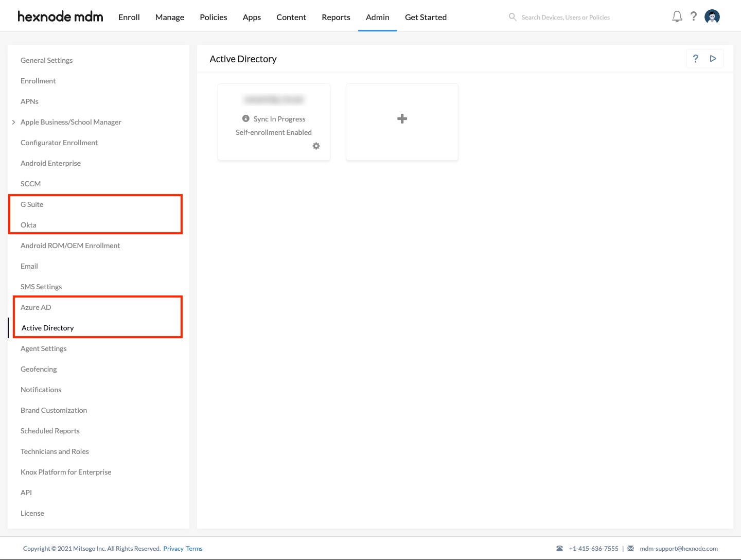Click the phone icon in the footer
The height and width of the screenshot is (560, 741).
(559, 548)
